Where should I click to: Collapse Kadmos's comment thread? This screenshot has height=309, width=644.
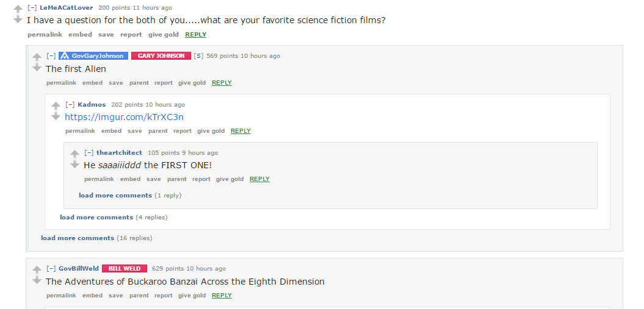click(x=70, y=104)
